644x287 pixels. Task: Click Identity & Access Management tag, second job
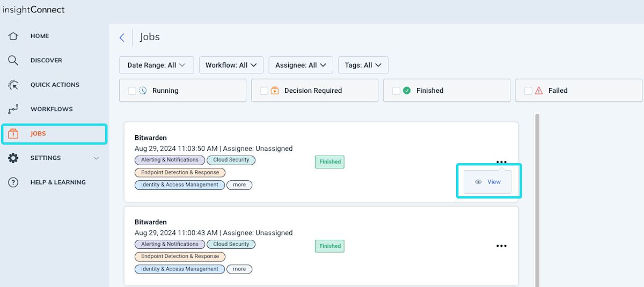pos(179,269)
